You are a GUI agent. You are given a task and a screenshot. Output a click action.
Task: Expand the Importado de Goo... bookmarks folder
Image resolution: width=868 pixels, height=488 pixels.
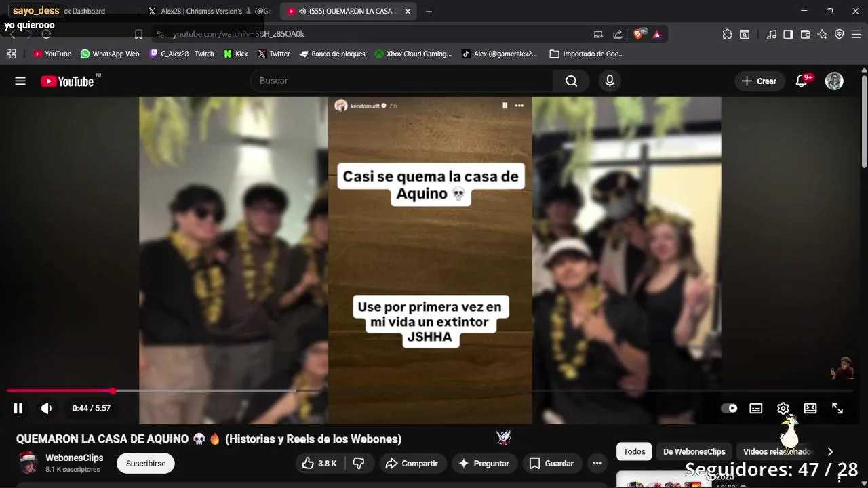587,54
